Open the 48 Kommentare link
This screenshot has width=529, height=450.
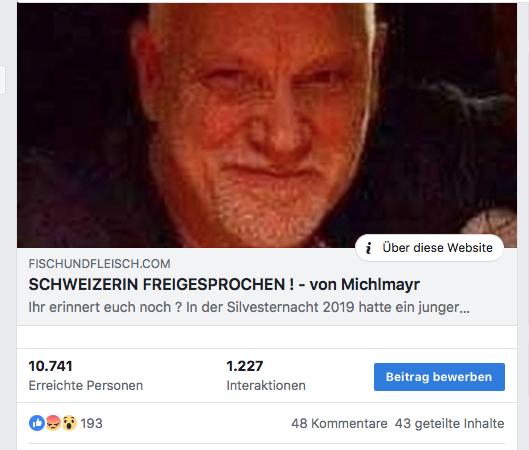tap(339, 423)
